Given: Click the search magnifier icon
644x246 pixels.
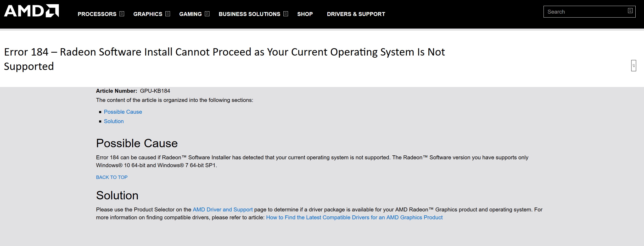Looking at the screenshot, I should tap(630, 11).
